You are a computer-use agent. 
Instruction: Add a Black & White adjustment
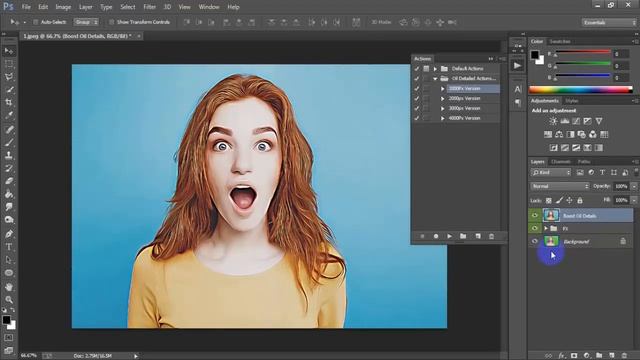click(571, 134)
